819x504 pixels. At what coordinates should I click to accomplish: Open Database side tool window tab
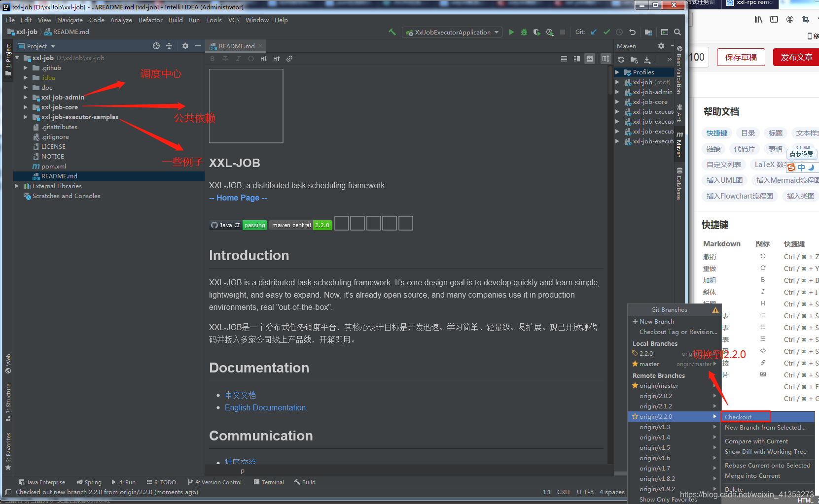point(679,184)
